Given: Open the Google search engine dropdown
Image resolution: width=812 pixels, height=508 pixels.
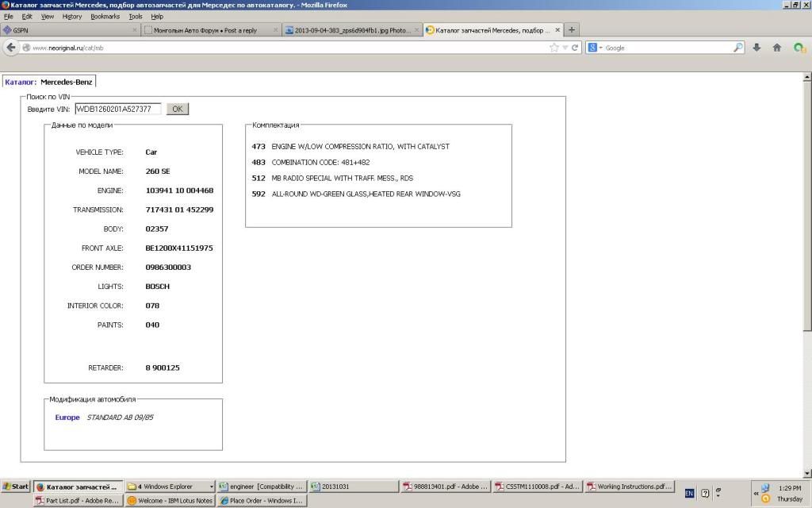Looking at the screenshot, I should pyautogui.click(x=596, y=48).
